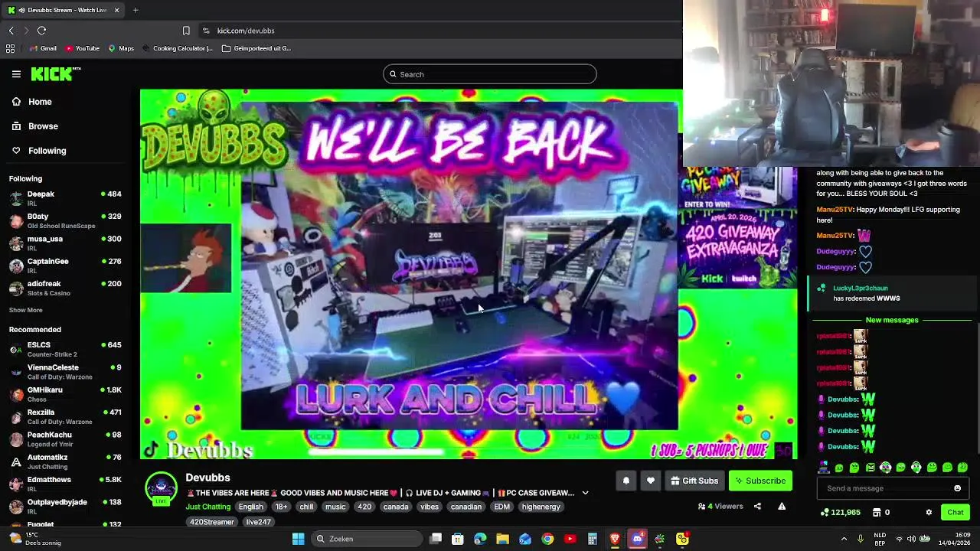Open chat settings gear icon
Screen dimensions: 980x551
coord(929,512)
